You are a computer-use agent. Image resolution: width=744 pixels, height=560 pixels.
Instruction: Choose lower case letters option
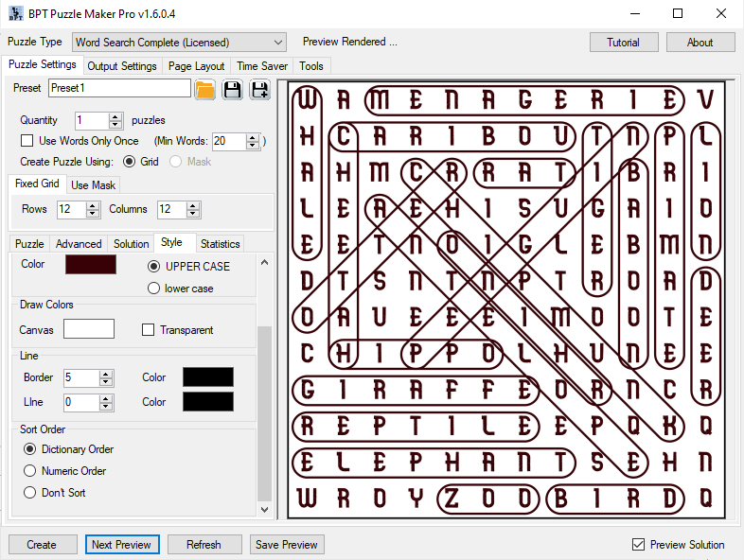[x=153, y=289]
